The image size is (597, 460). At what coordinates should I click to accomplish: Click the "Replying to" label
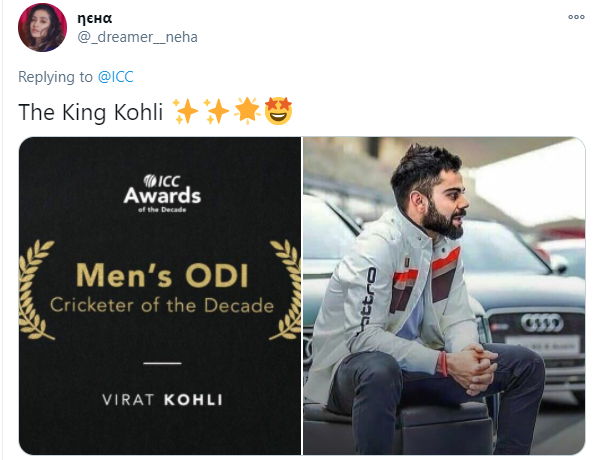pos(55,77)
